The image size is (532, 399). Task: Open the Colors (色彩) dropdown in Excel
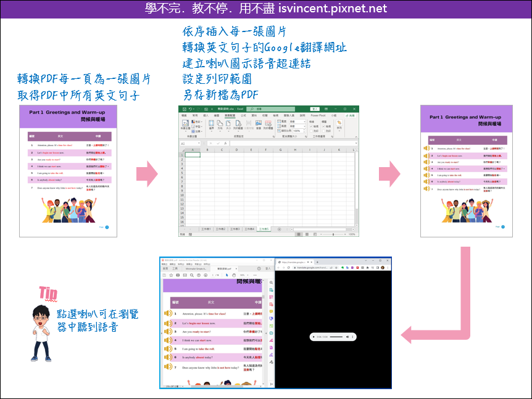196,121
